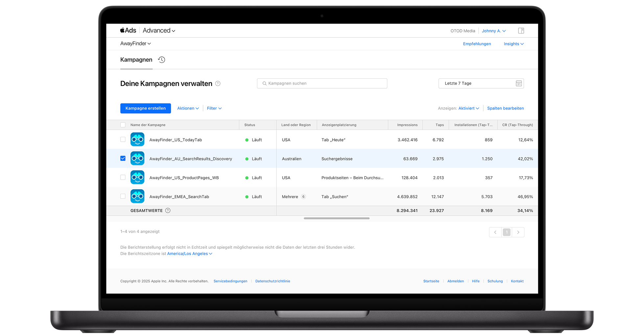The width and height of the screenshot is (644, 336).
Task: Expand the Filter dropdown
Action: pyautogui.click(x=214, y=108)
